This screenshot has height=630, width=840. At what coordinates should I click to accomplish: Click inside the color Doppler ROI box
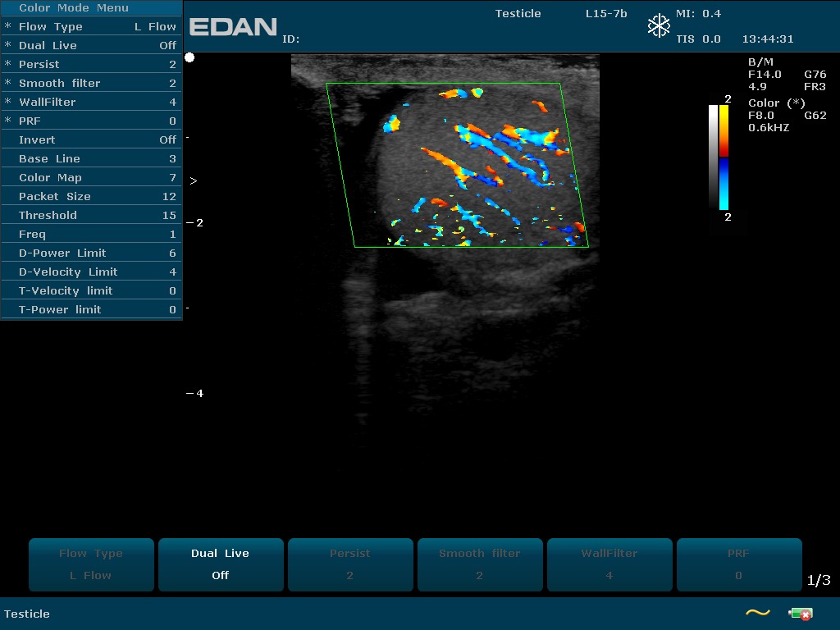click(459, 164)
